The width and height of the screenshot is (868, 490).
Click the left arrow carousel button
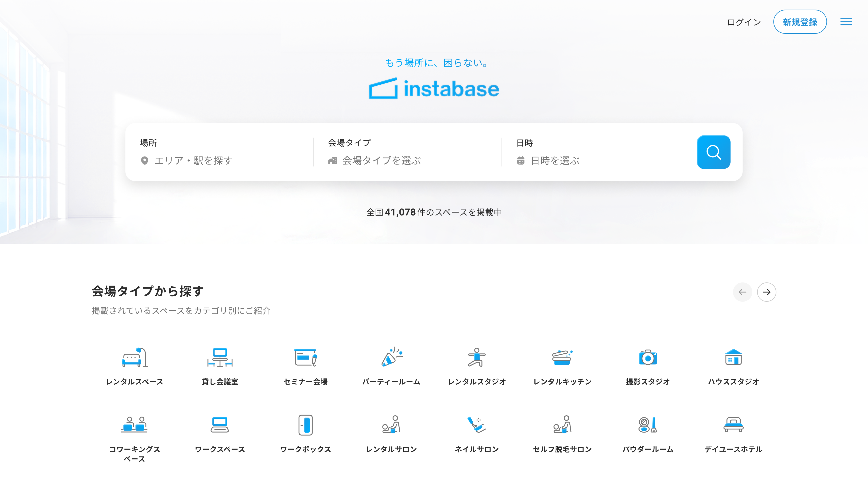tap(742, 292)
